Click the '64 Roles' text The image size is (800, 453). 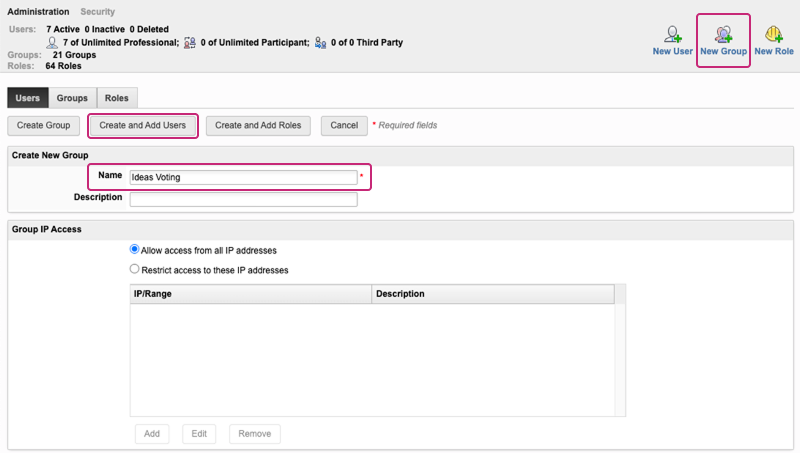point(63,66)
